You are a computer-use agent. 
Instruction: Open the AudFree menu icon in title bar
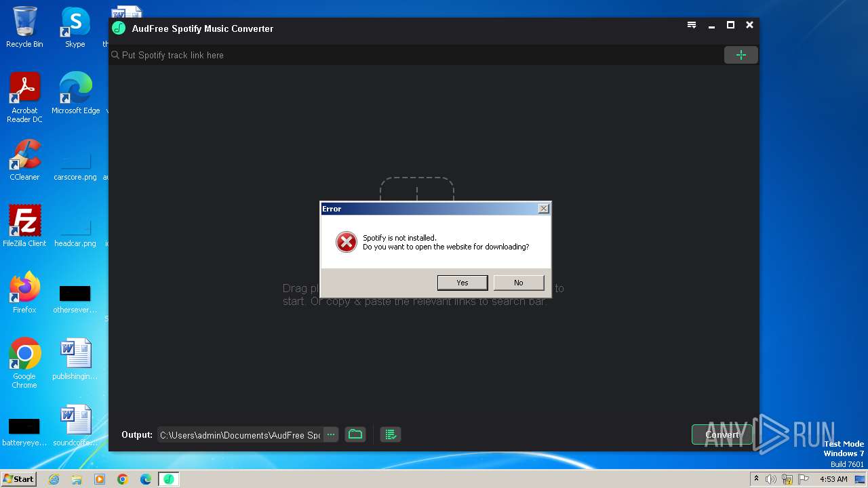692,25
